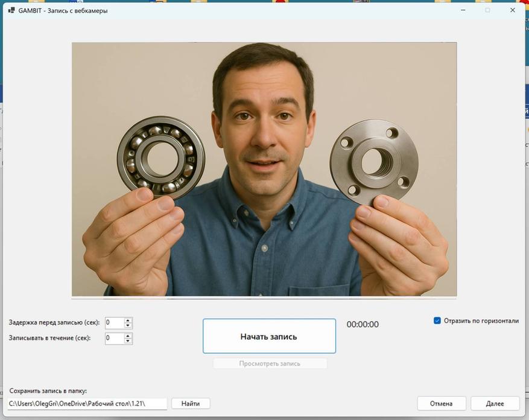The height and width of the screenshot is (420, 529).
Task: Click the 00:00:00 recording timer
Action: pyautogui.click(x=363, y=325)
